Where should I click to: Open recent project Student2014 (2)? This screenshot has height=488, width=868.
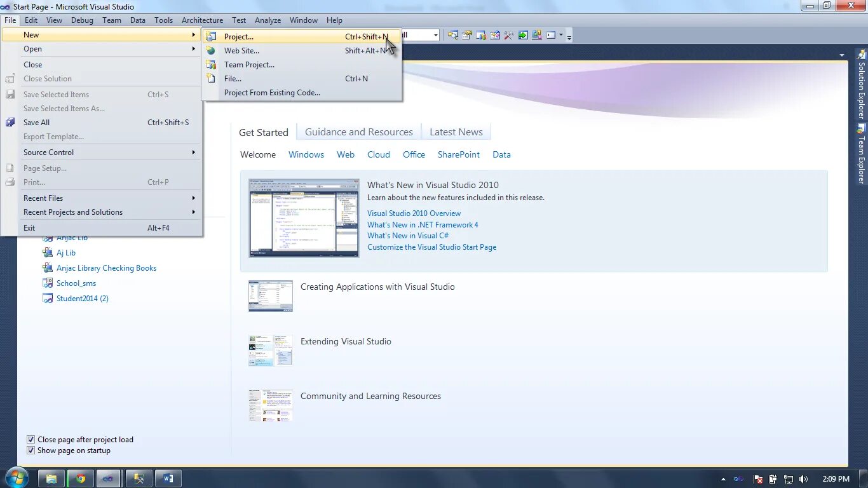tap(83, 299)
